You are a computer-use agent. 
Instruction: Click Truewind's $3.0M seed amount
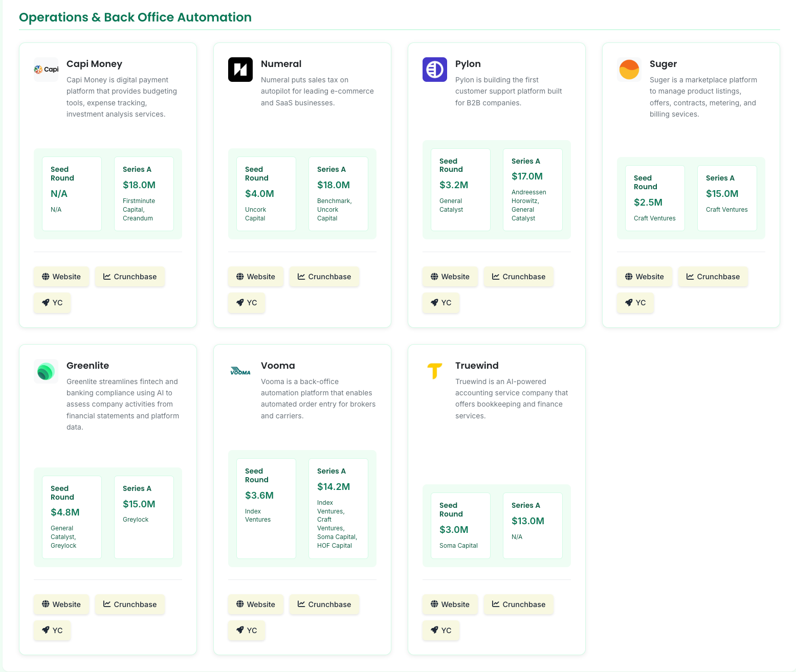[x=454, y=530]
